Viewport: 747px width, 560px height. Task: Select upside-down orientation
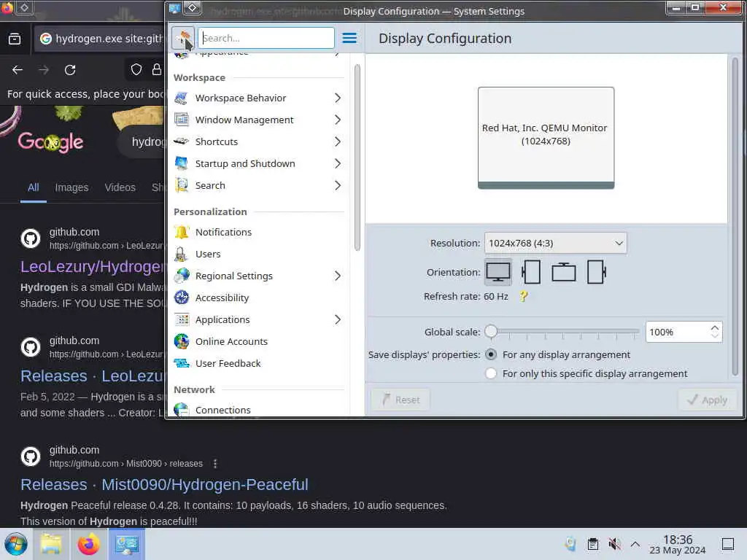[x=564, y=273]
